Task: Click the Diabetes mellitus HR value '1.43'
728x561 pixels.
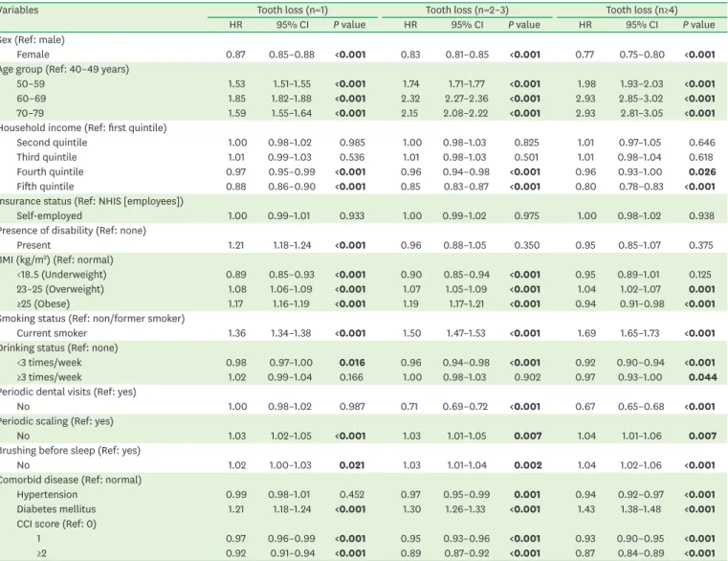Action: point(585,509)
